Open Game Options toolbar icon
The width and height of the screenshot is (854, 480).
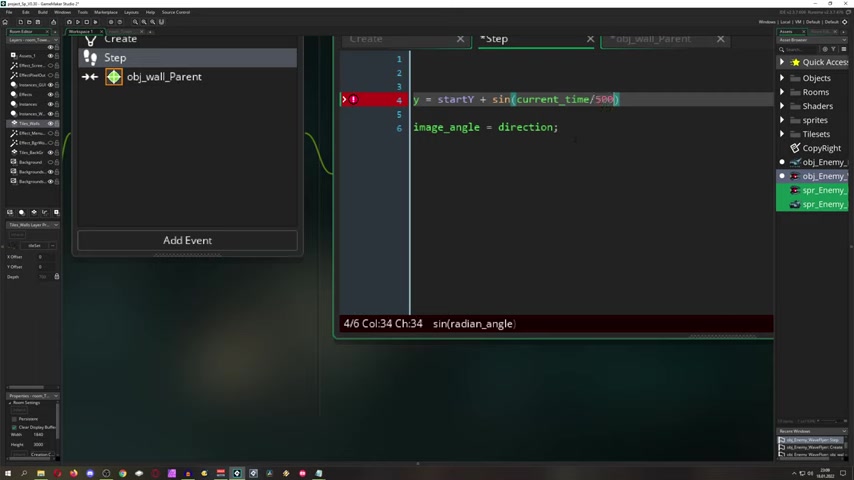pyautogui.click(x=111, y=22)
